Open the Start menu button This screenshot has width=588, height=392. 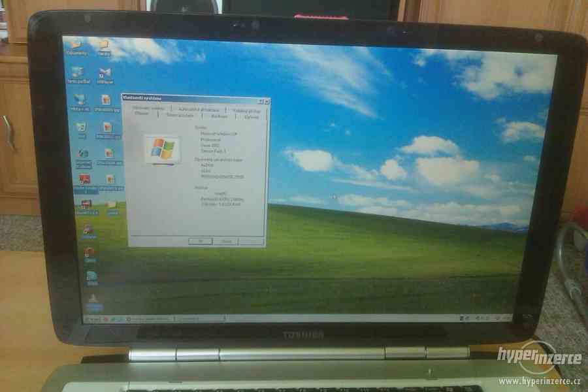[93, 319]
